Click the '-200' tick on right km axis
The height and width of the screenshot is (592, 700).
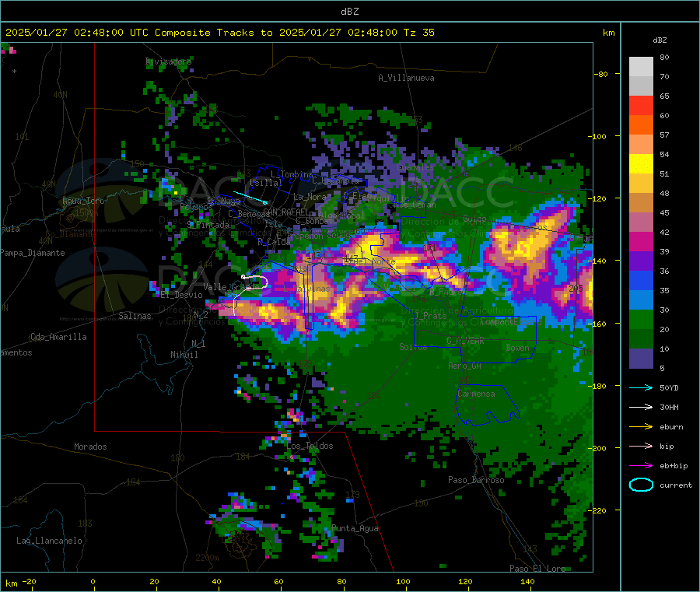597,448
